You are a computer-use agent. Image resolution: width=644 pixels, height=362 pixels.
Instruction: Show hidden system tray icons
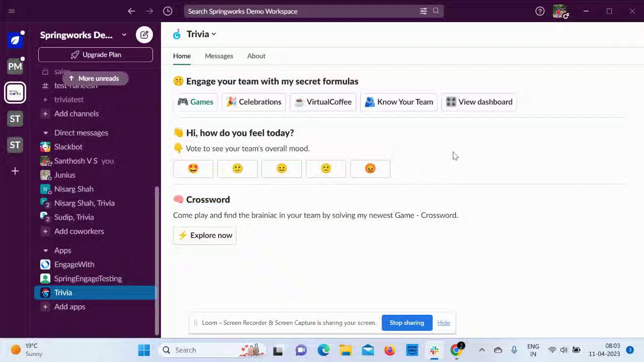coord(481,350)
